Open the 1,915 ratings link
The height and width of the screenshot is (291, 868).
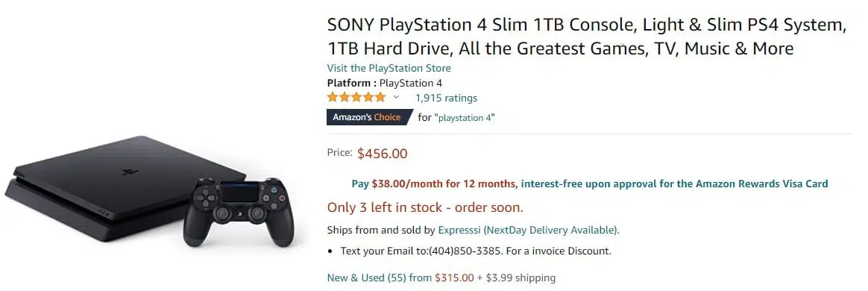[x=446, y=98]
